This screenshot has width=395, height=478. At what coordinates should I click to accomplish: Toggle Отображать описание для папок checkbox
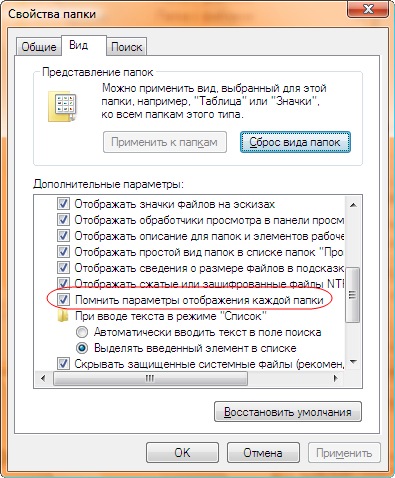(x=63, y=236)
